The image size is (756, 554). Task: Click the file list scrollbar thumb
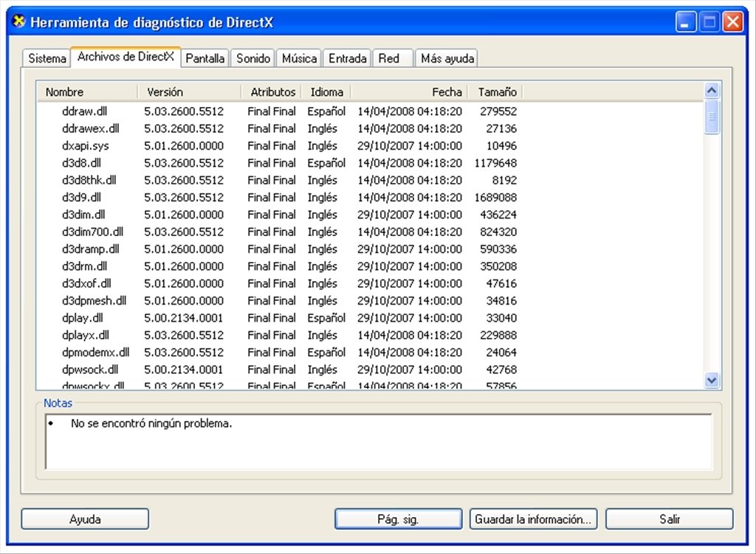click(712, 117)
